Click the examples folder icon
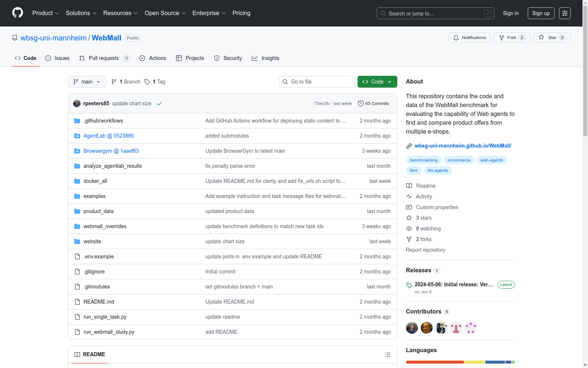588x368 pixels. (77, 196)
